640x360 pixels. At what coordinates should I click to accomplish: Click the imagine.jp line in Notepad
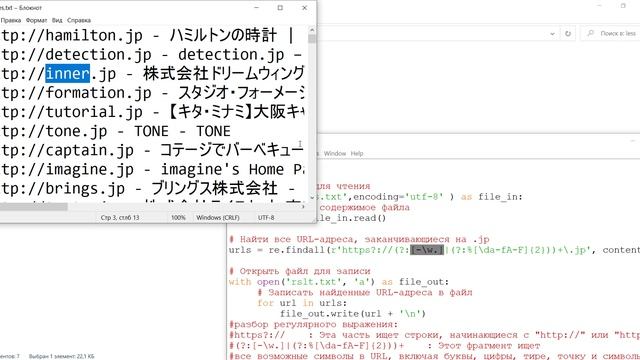pos(152,169)
